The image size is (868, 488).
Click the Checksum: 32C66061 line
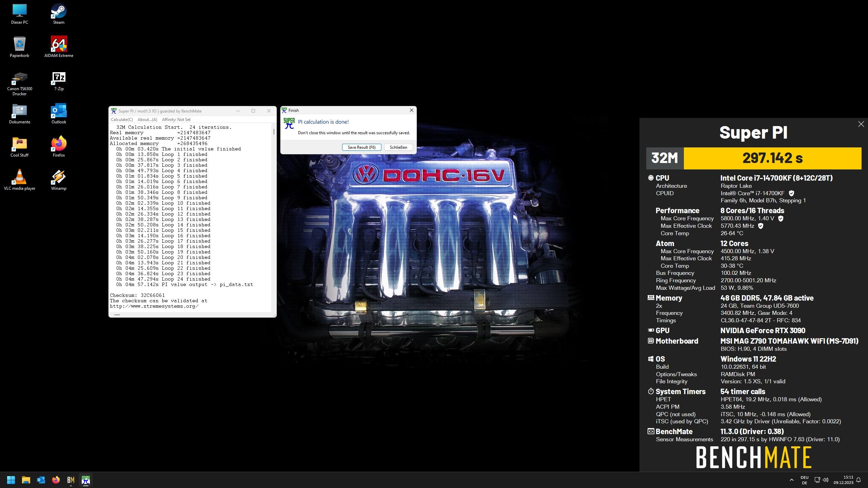(x=137, y=296)
